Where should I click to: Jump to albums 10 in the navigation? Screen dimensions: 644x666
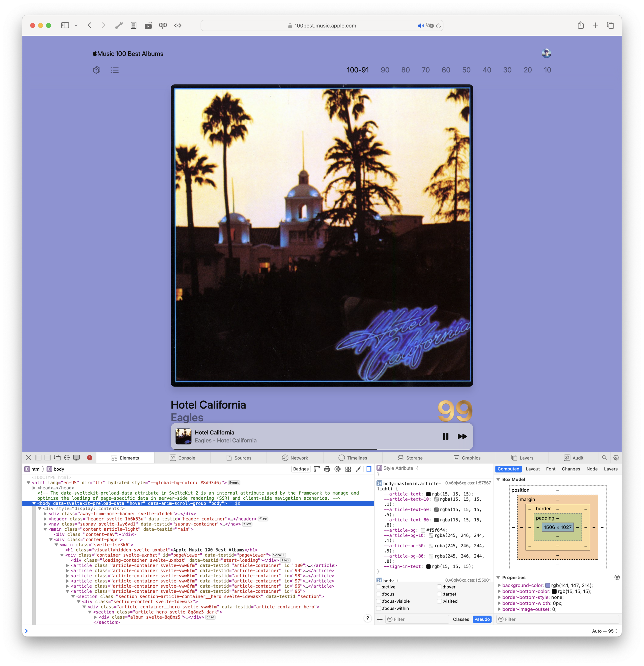pyautogui.click(x=547, y=70)
